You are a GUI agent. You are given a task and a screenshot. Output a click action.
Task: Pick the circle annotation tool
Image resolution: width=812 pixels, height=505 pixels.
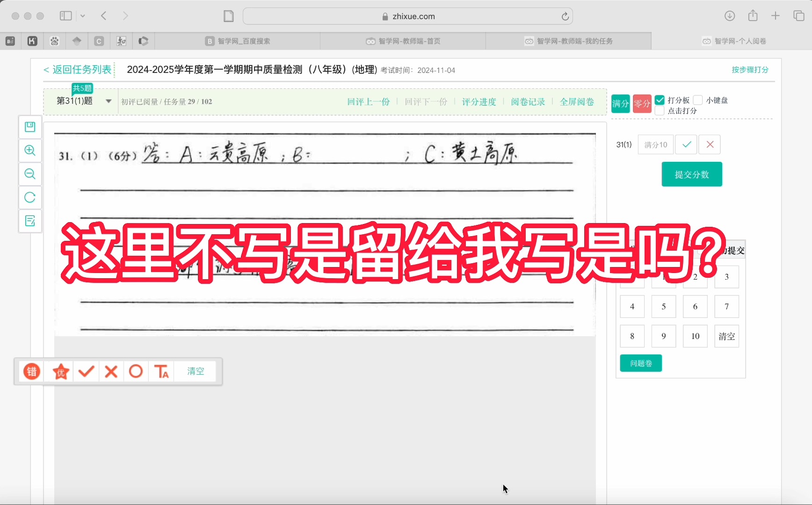click(x=136, y=372)
